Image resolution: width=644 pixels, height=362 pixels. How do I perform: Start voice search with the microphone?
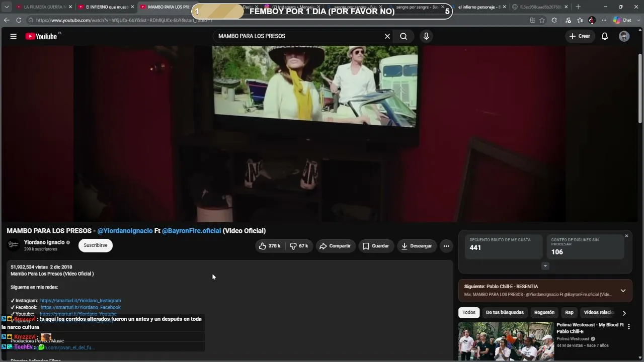click(x=426, y=36)
